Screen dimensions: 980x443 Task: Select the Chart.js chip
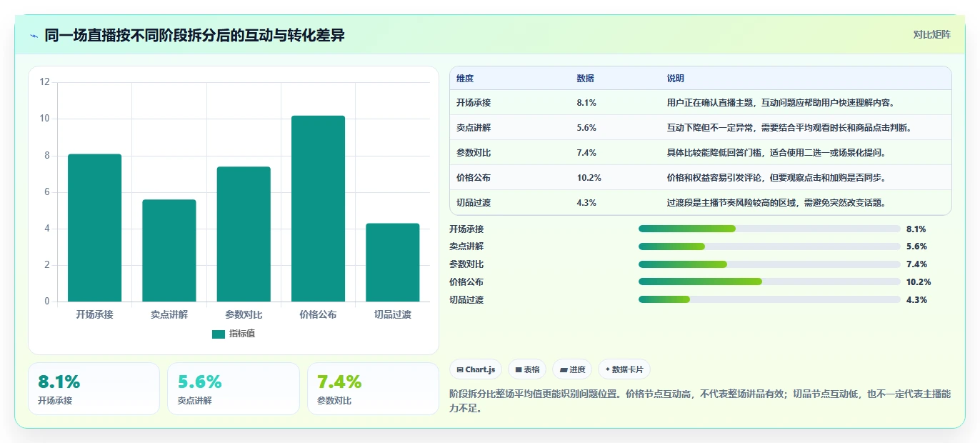coord(476,369)
